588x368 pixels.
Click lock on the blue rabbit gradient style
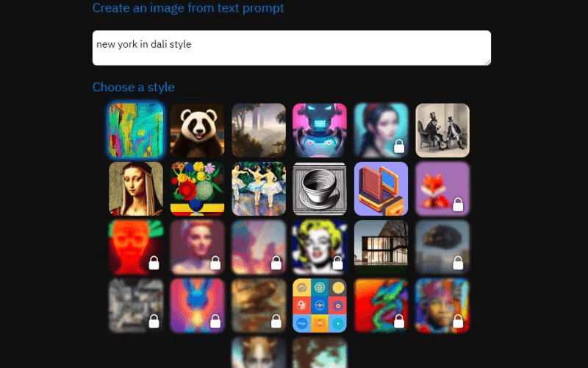tap(215, 322)
